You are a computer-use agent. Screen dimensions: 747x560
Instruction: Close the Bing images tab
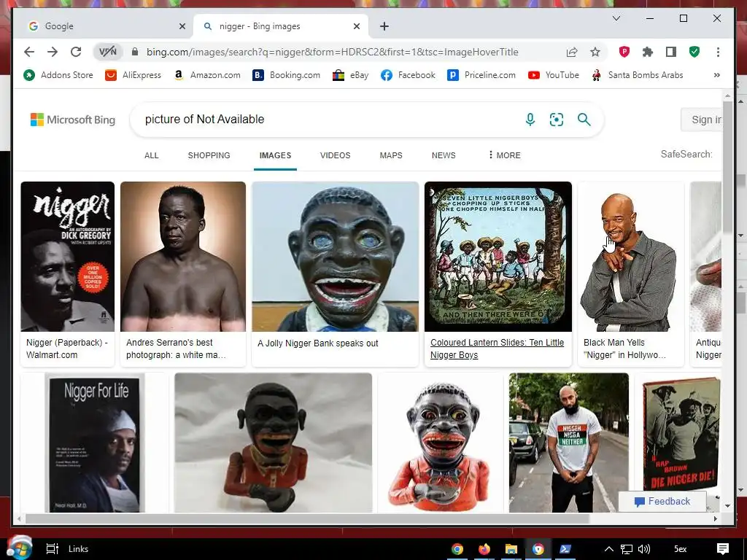[356, 26]
